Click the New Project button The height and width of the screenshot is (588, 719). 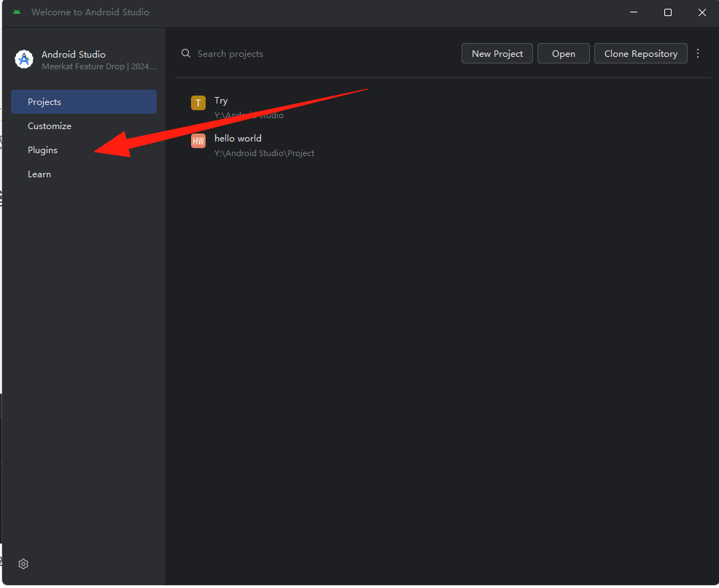tap(497, 54)
